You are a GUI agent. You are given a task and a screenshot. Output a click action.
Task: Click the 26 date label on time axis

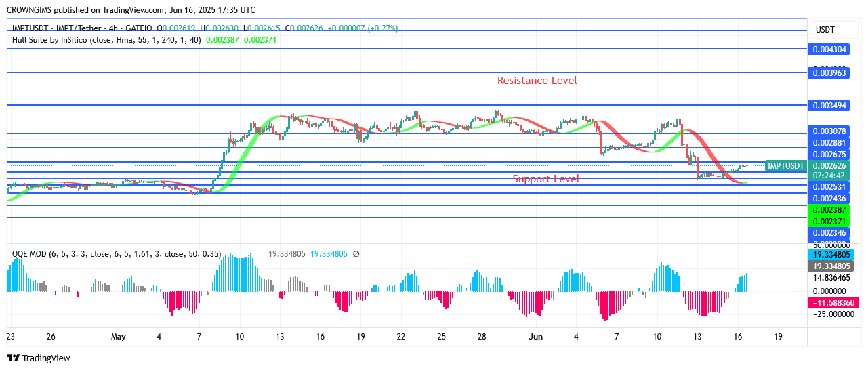(x=51, y=337)
